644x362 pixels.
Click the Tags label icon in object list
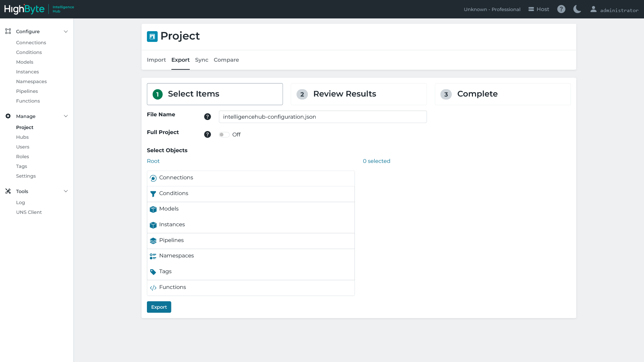click(153, 272)
